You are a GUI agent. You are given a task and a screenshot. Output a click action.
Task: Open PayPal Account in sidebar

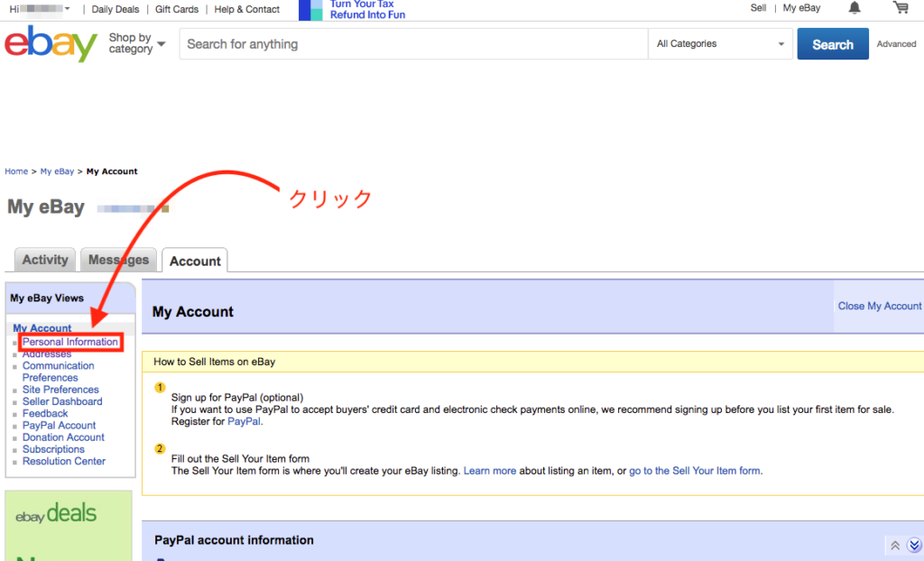tap(59, 426)
